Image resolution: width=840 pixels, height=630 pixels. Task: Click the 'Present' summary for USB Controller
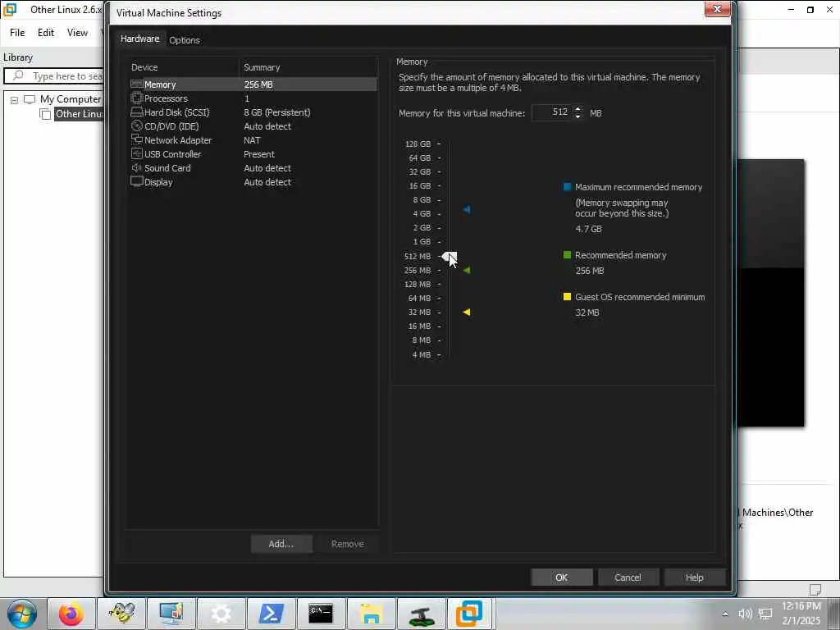pyautogui.click(x=258, y=153)
